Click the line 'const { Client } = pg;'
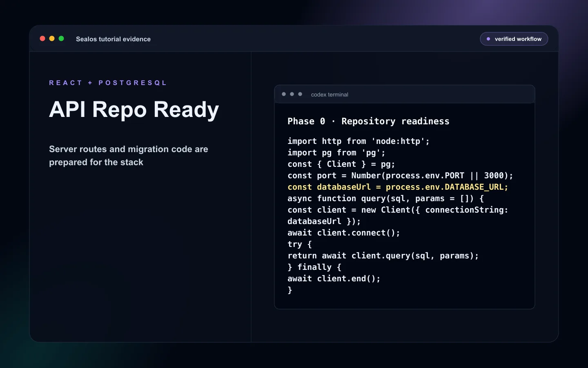This screenshot has height=368, width=588. click(341, 164)
